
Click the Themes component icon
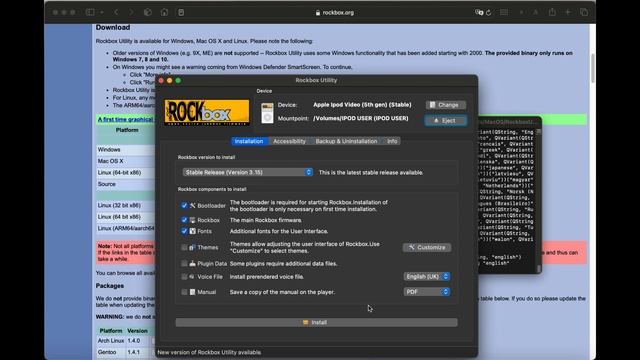(193, 247)
